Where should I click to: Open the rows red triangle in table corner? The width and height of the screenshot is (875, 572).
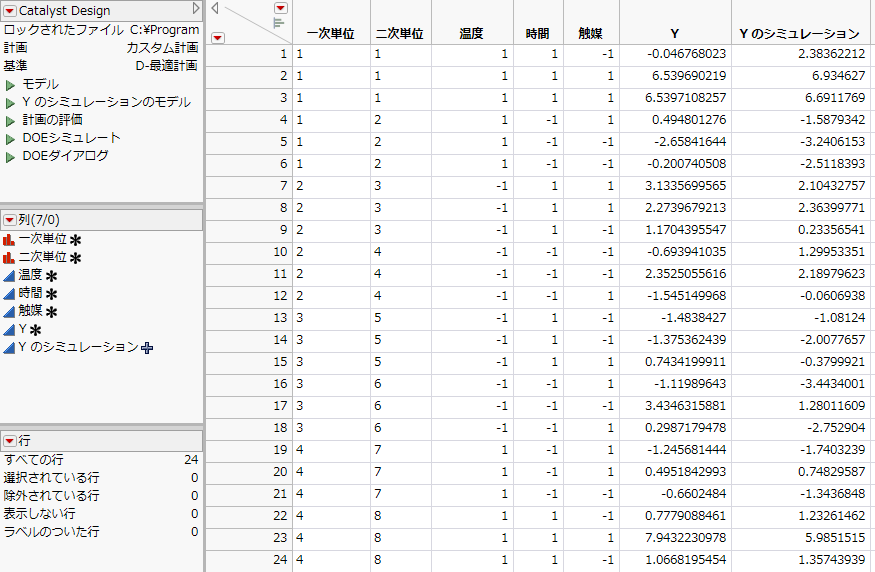coord(218,38)
